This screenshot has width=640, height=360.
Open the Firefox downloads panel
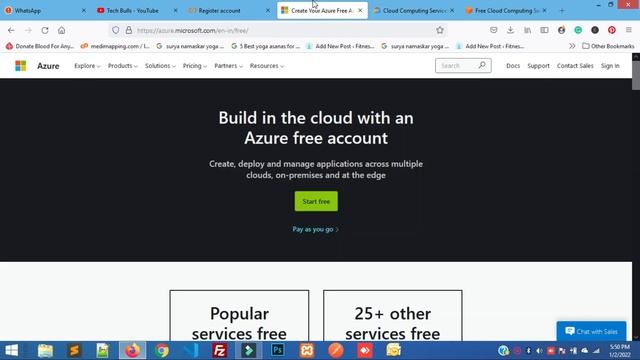[x=510, y=30]
